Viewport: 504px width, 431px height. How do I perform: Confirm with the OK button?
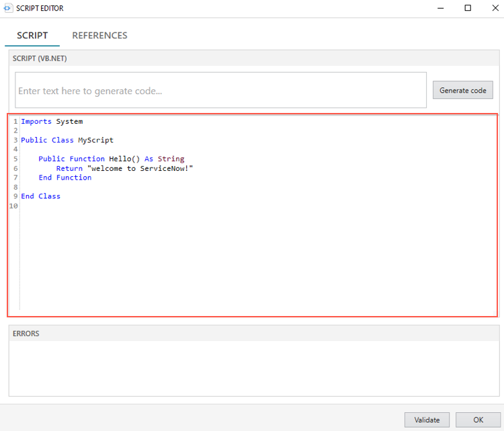[478, 420]
